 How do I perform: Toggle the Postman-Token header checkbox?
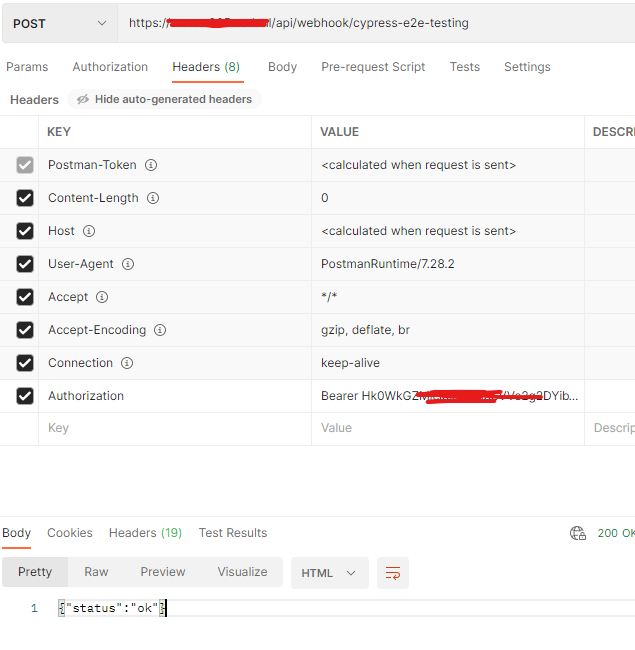click(x=25, y=165)
